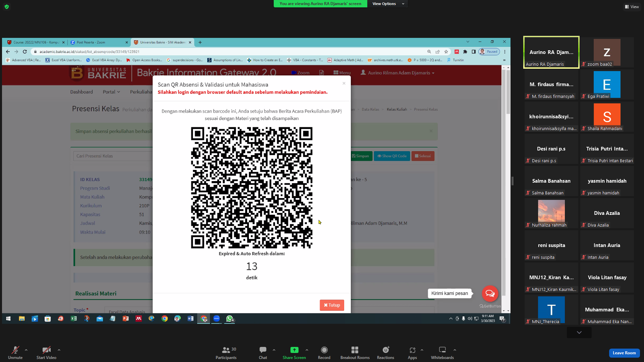Open the Windows Start menu

tap(8, 319)
